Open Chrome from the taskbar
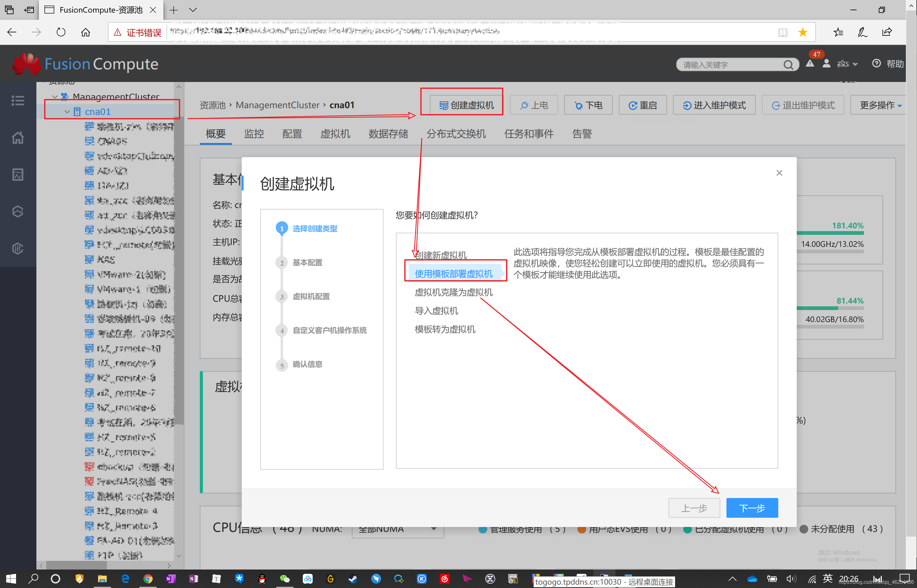917x588 pixels. pos(148,579)
